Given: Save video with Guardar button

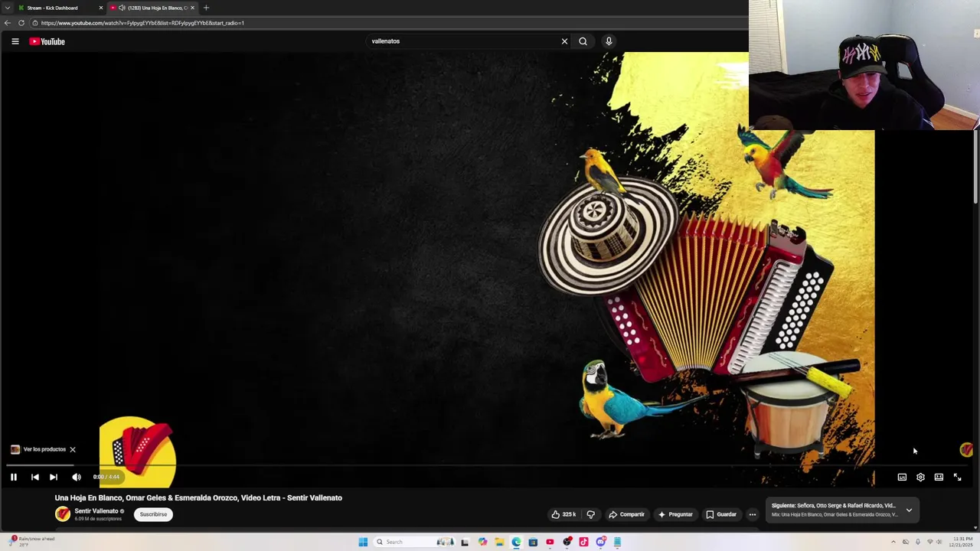Looking at the screenshot, I should 721,514.
